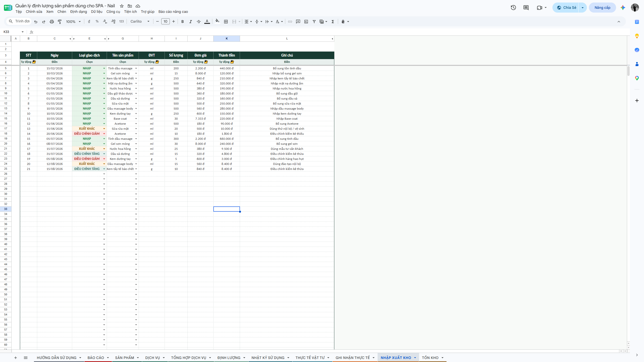644x362 pixels.
Task: Click the add-ons plus in side panel
Action: (x=637, y=101)
